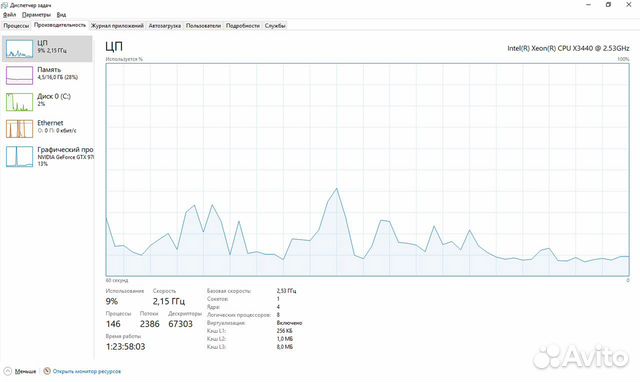This screenshot has width=640, height=382.
Task: Click the 67303 handles value
Action: click(180, 324)
